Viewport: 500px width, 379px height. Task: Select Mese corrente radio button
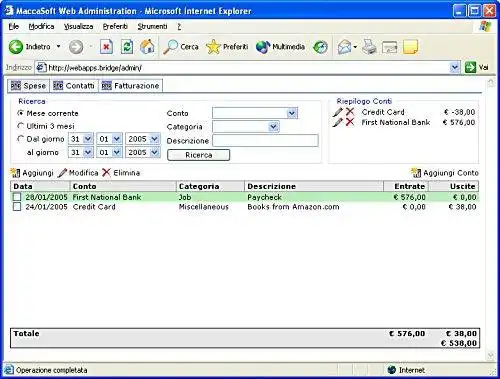click(x=21, y=113)
